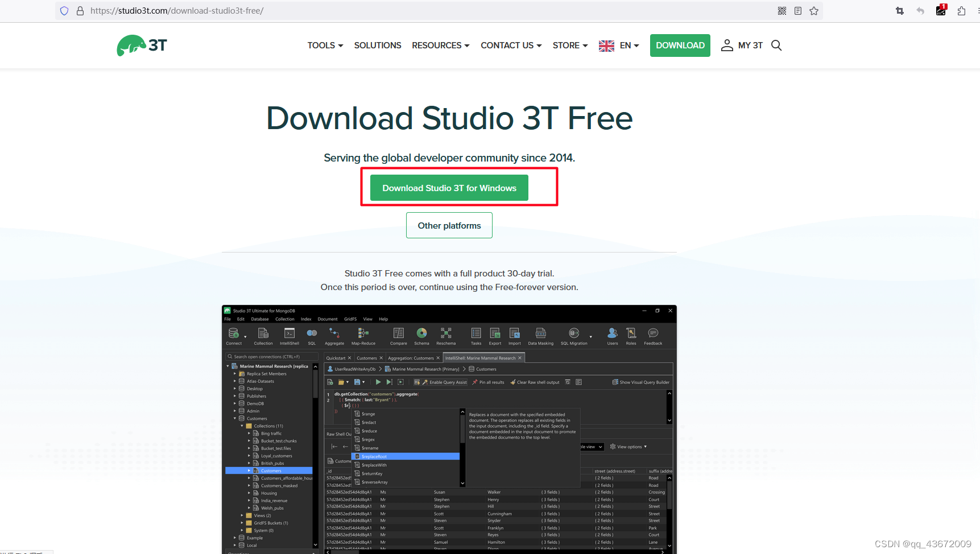Click the 3T chameleon logo
This screenshot has height=554, width=980.
(142, 46)
